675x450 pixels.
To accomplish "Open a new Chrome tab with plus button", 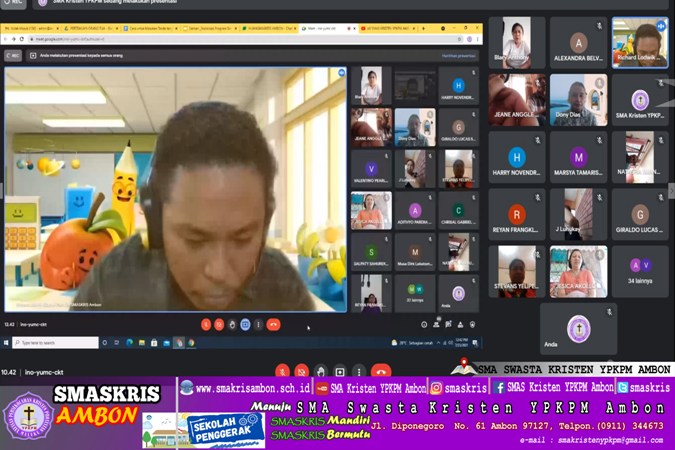I will [424, 28].
